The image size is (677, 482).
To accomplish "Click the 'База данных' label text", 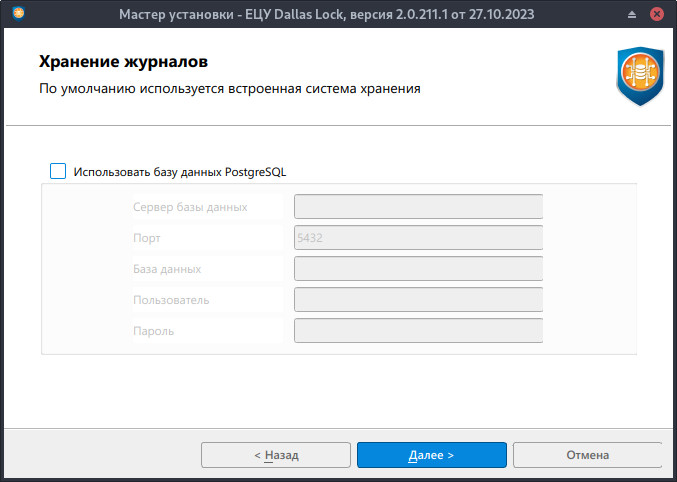I will pyautogui.click(x=167, y=269).
